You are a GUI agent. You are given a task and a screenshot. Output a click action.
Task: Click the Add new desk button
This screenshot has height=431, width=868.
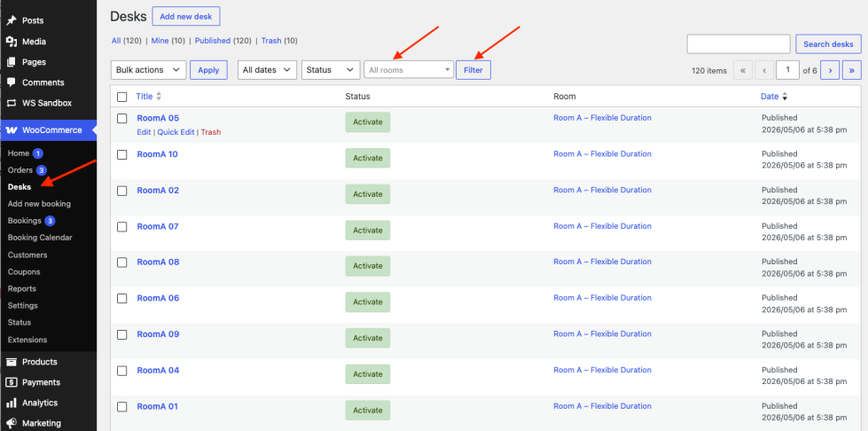point(186,17)
